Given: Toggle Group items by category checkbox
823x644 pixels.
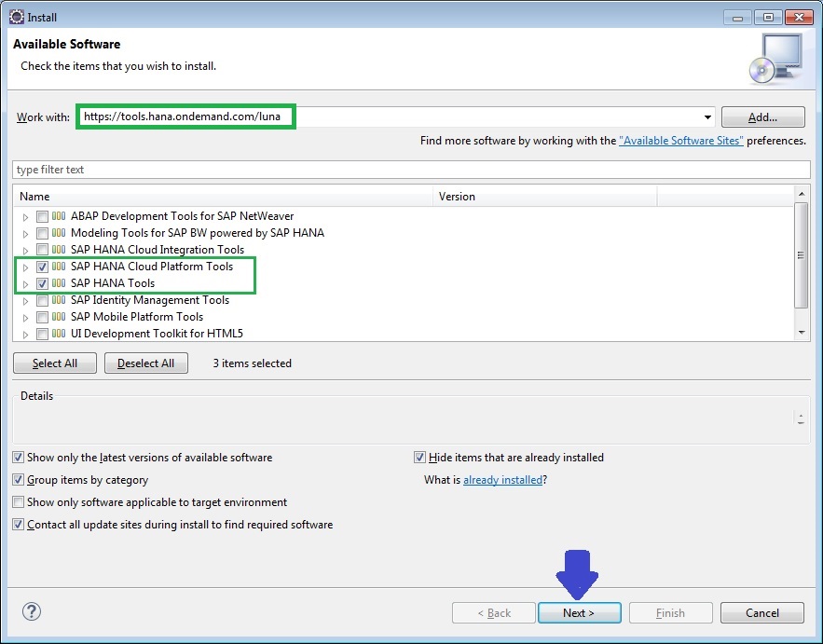Looking at the screenshot, I should coord(19,480).
